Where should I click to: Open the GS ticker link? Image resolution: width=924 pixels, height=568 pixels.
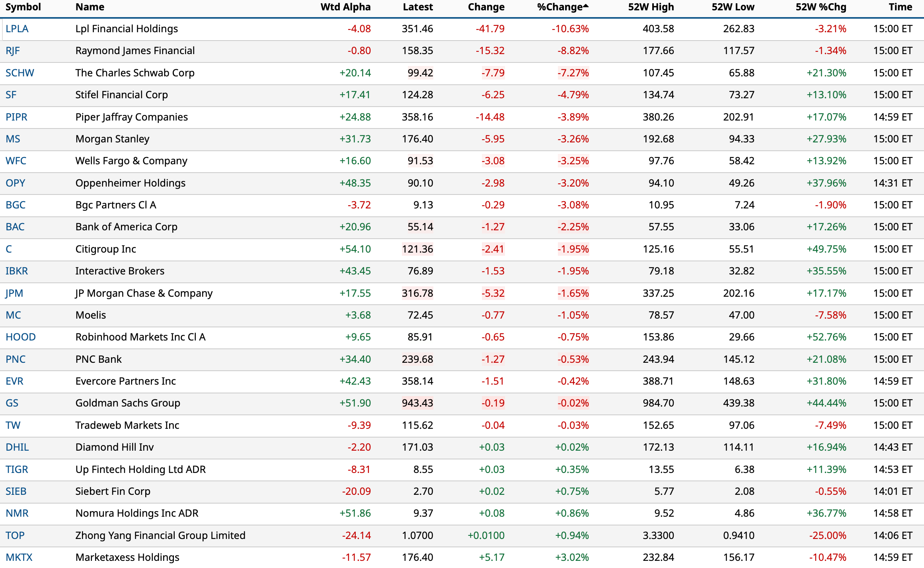[12, 403]
